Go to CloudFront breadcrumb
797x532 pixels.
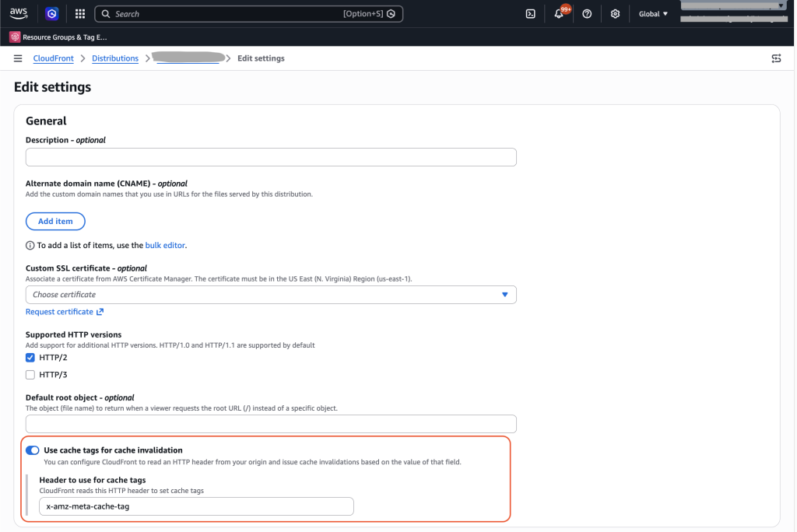click(54, 58)
